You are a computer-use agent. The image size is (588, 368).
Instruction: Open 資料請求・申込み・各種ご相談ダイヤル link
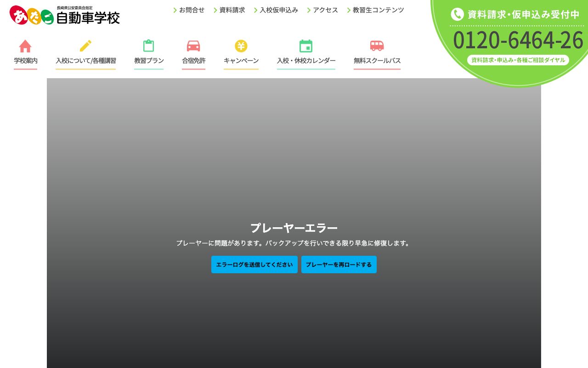[x=518, y=60]
